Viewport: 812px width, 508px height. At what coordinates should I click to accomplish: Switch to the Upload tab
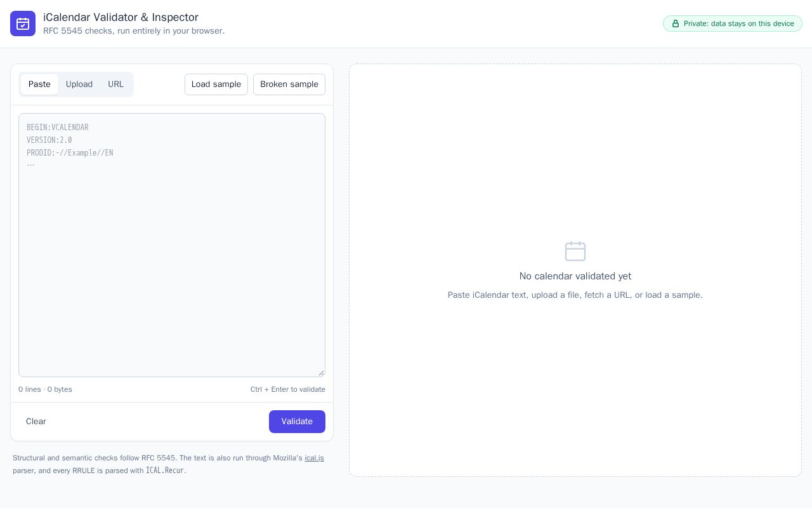point(79,84)
